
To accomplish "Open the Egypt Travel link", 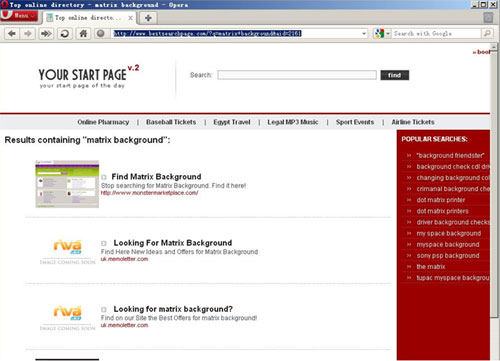I will click(x=232, y=122).
